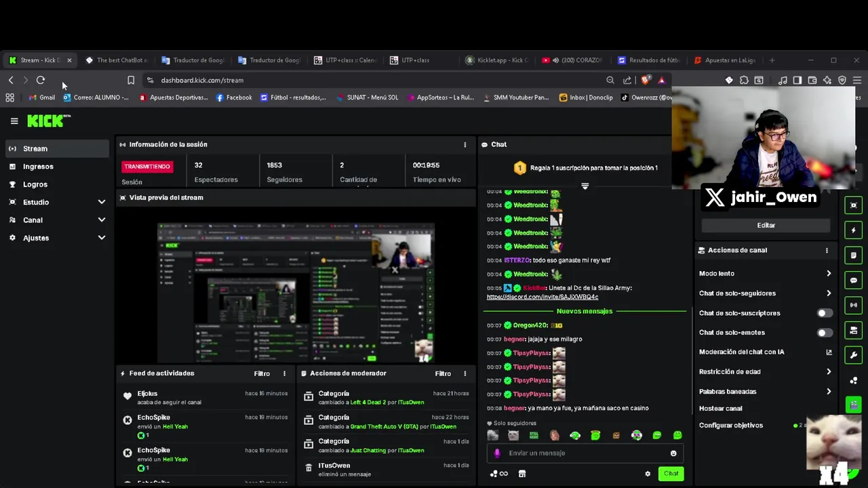Image resolution: width=868 pixels, height=488 pixels.
Task: Open the Facebook bookmark
Action: [x=234, y=98]
